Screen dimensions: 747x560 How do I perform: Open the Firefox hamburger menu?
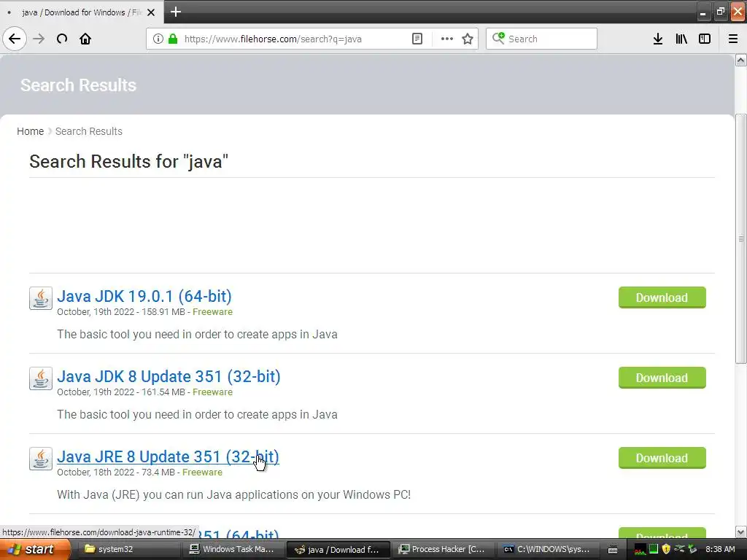point(733,39)
